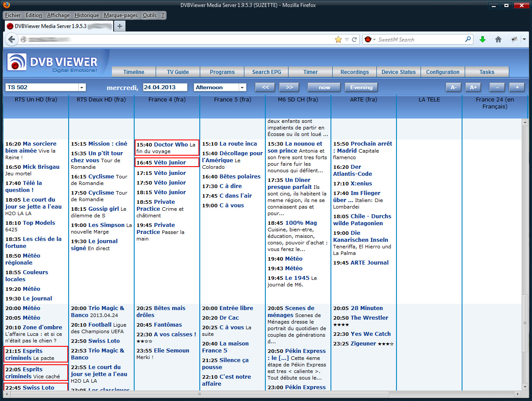The width and height of the screenshot is (532, 401).
Task: Switch to the Timeline tab
Action: pyautogui.click(x=134, y=72)
